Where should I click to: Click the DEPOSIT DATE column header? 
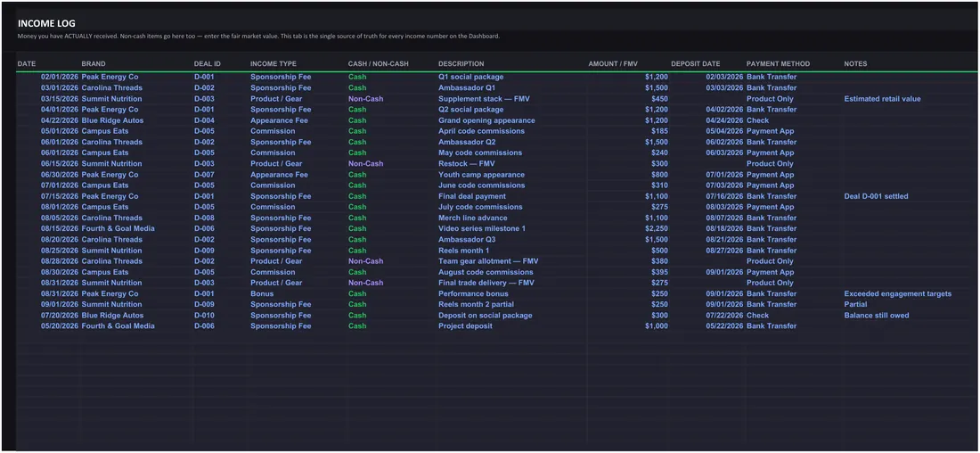pos(696,64)
